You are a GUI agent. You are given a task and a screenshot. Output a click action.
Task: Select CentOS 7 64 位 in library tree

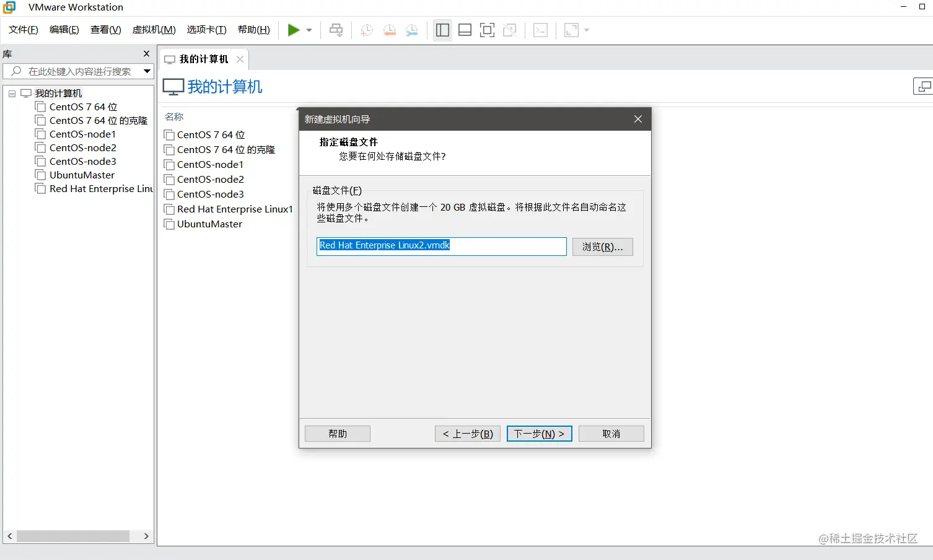coord(83,107)
